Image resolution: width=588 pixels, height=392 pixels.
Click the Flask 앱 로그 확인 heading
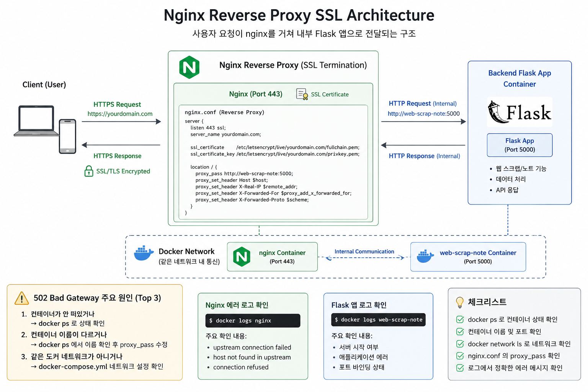click(x=359, y=305)
